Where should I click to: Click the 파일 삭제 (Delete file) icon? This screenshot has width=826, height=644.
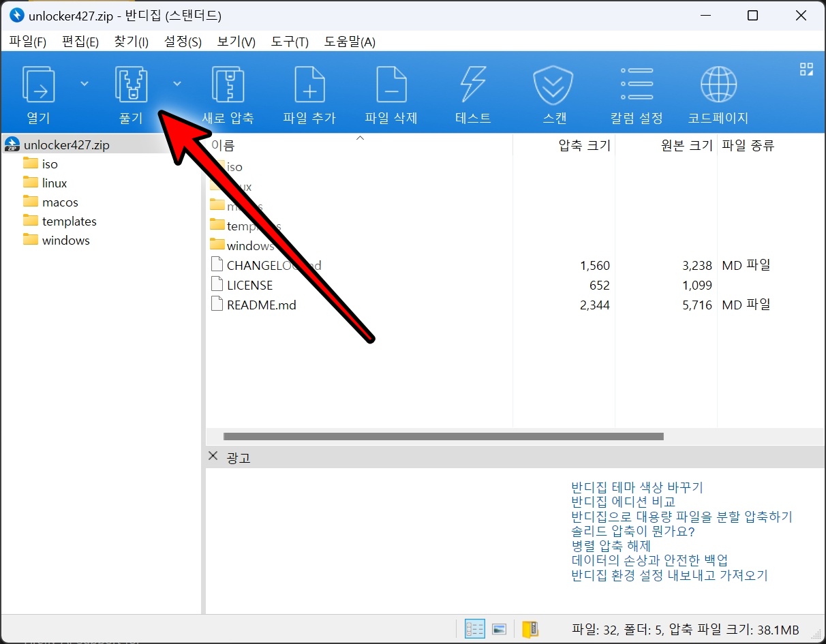(x=391, y=85)
